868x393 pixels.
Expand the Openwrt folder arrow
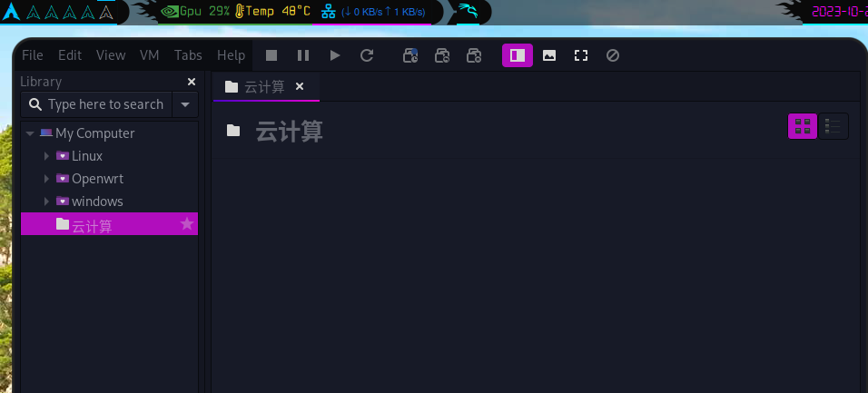coord(46,179)
